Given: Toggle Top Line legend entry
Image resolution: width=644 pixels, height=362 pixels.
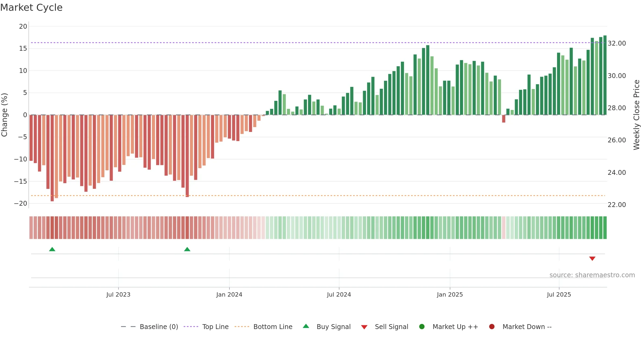Looking at the screenshot, I should click(206, 327).
